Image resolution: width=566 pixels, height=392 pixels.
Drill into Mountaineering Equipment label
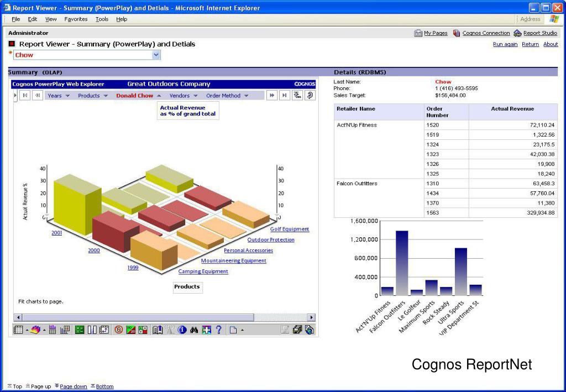(x=234, y=260)
